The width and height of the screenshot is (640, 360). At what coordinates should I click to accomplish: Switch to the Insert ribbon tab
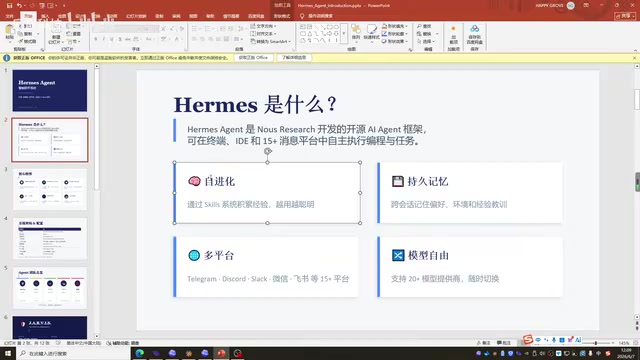[x=45, y=16]
